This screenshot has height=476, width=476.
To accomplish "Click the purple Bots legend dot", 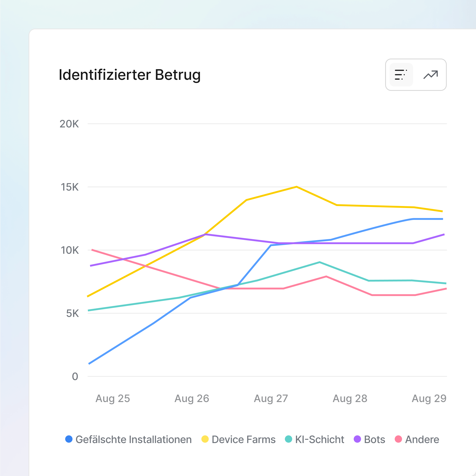I will click(x=357, y=439).
